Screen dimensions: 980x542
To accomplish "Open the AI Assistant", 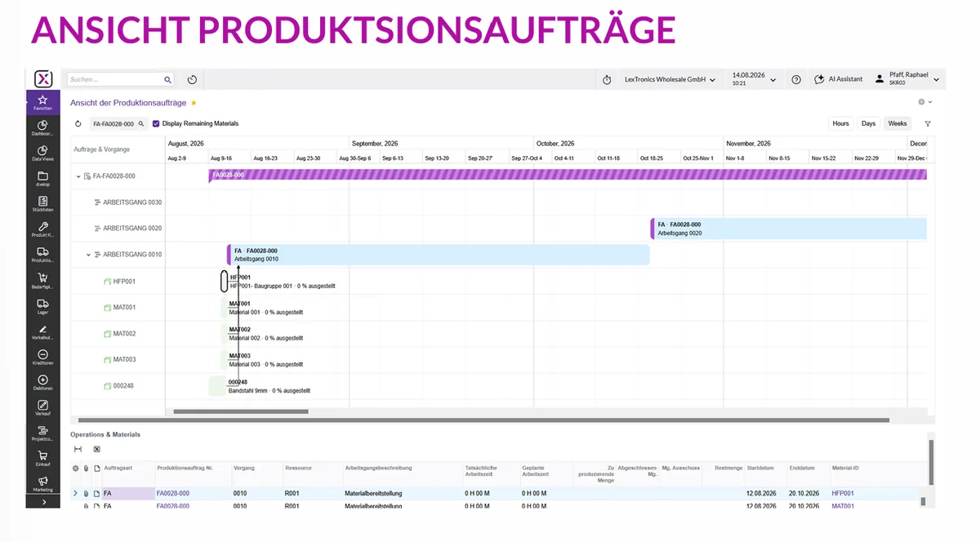I will [x=839, y=79].
